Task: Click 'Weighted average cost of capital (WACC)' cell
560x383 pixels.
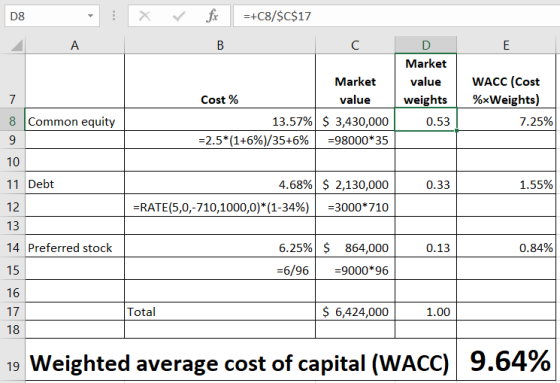Action: pos(241,360)
